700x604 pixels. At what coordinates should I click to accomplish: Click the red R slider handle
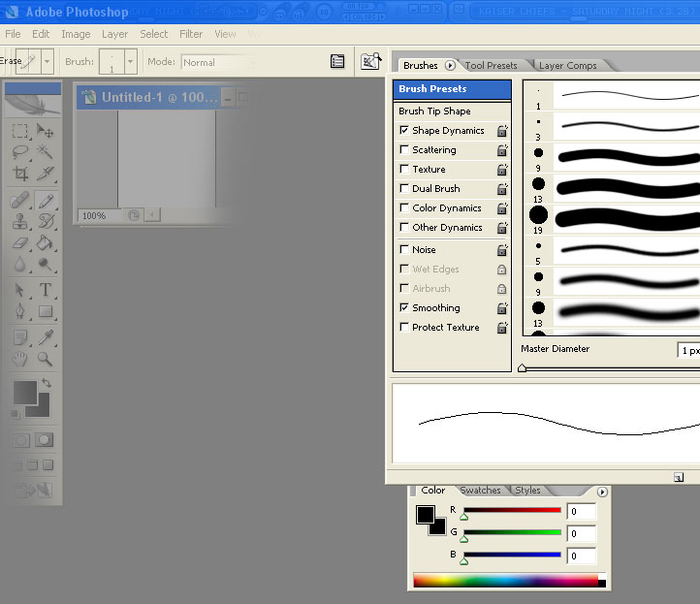coord(464,517)
